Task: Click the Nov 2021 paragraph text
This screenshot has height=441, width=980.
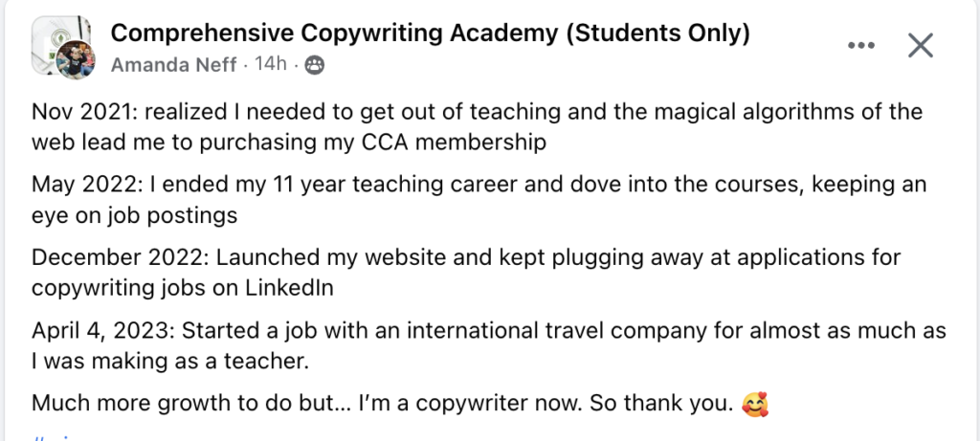Action: pyautogui.click(x=477, y=127)
